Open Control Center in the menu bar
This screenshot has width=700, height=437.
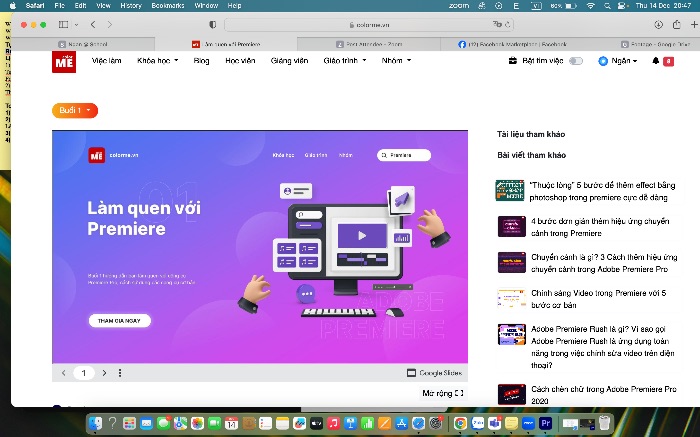coord(621,6)
